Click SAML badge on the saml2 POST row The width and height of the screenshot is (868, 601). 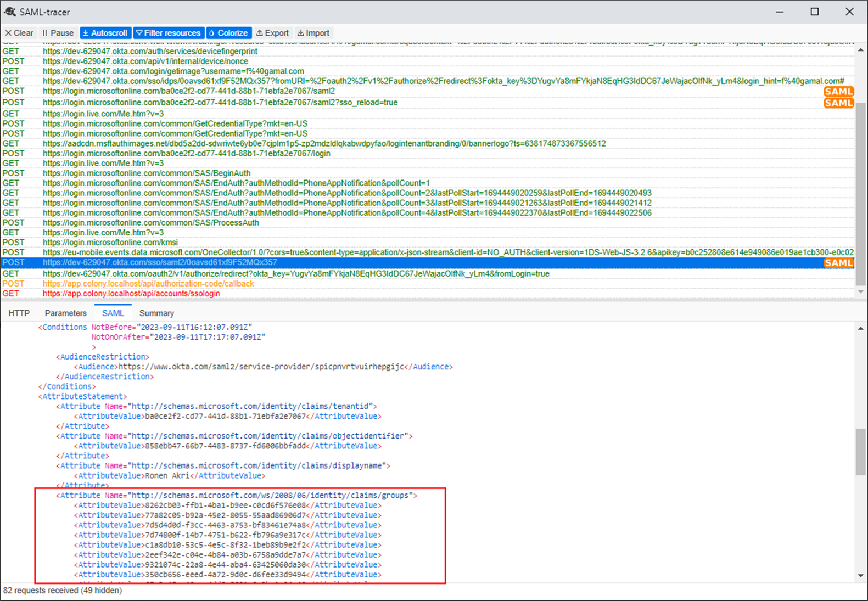(838, 92)
